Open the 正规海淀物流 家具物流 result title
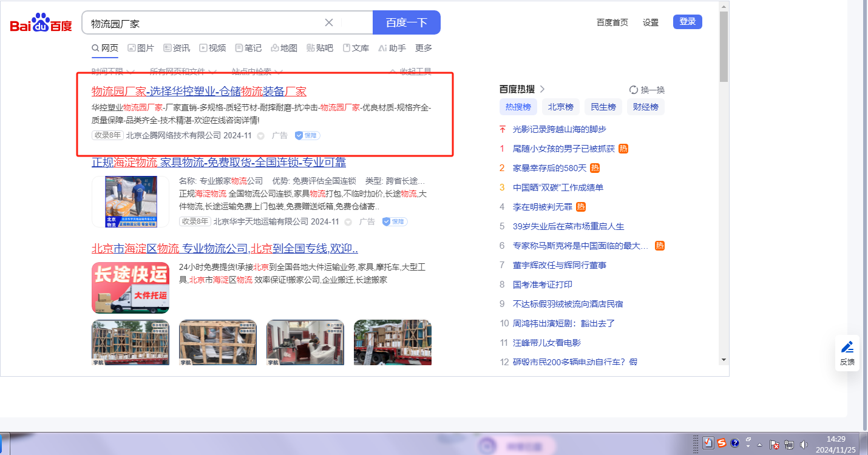868x455 pixels. 219,163
